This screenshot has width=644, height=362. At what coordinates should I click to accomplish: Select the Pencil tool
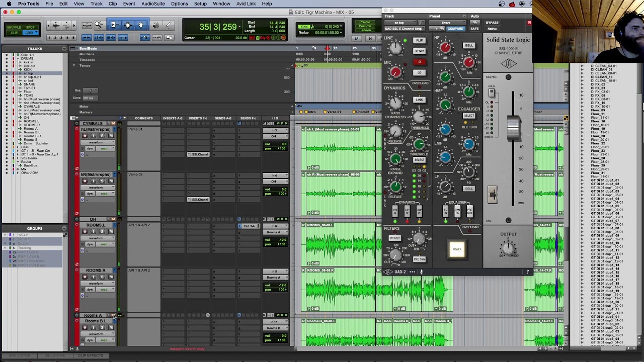coord(169,25)
